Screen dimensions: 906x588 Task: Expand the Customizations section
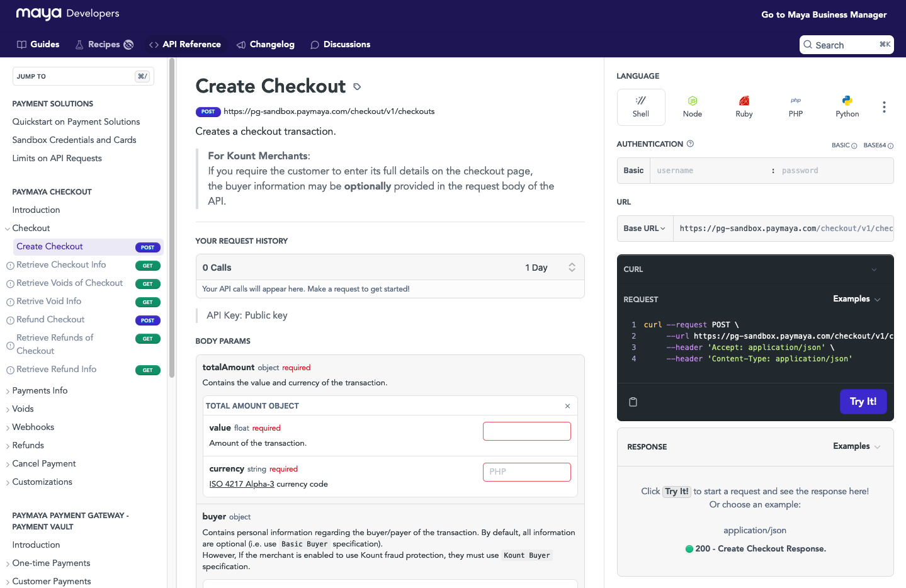tap(8, 482)
